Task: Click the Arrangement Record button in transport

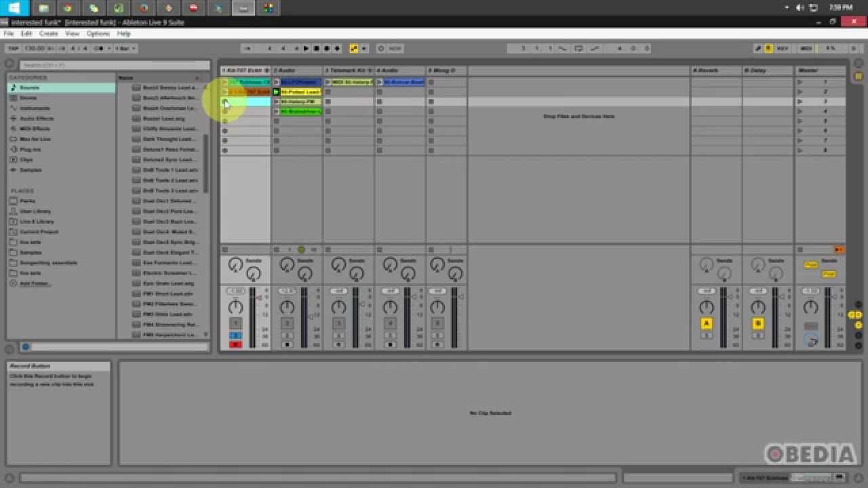Action: tap(327, 48)
